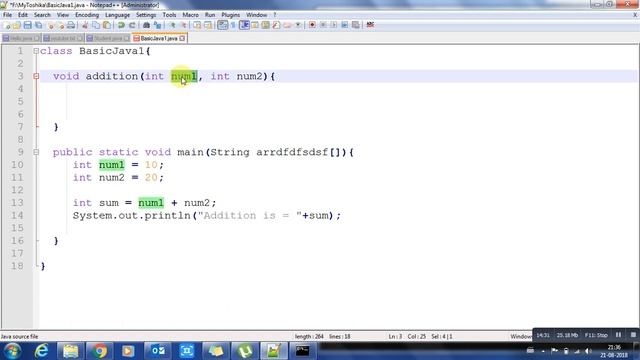640x360 pixels.
Task: Pause the screen recorder overlay
Action: tap(618, 335)
